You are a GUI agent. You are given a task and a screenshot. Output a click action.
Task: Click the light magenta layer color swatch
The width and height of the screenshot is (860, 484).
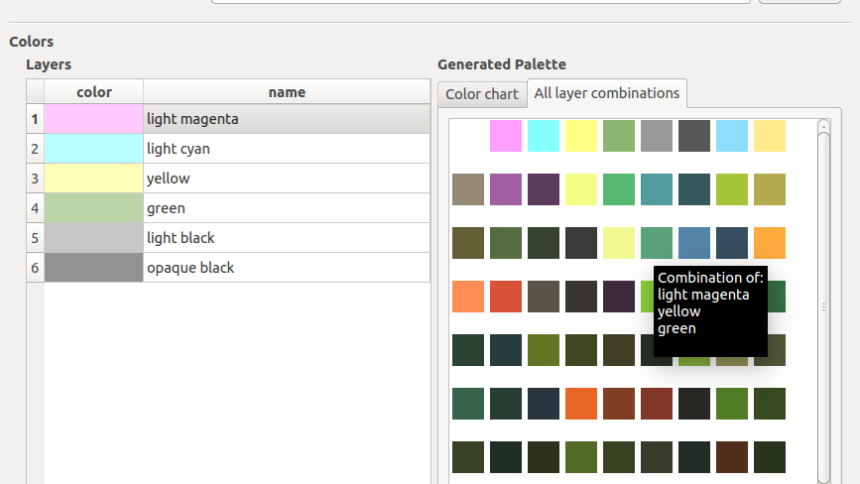click(94, 119)
